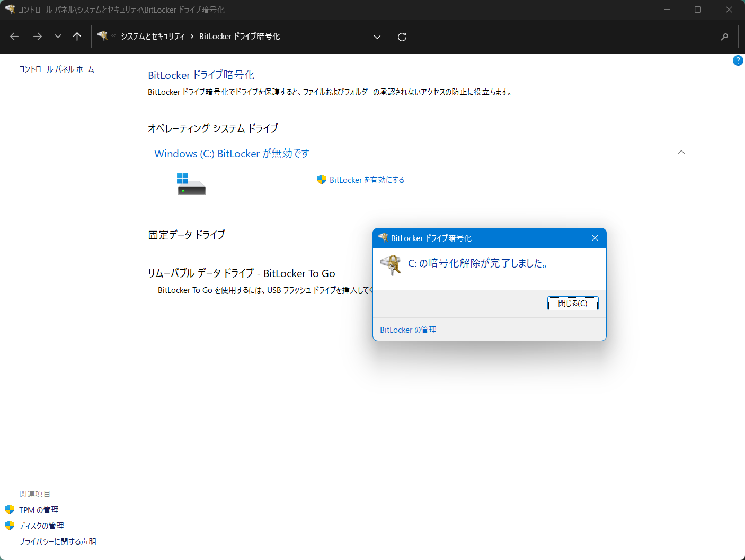Click the key-lock icon in dialog
Image resolution: width=745 pixels, height=560 pixels.
(x=391, y=265)
